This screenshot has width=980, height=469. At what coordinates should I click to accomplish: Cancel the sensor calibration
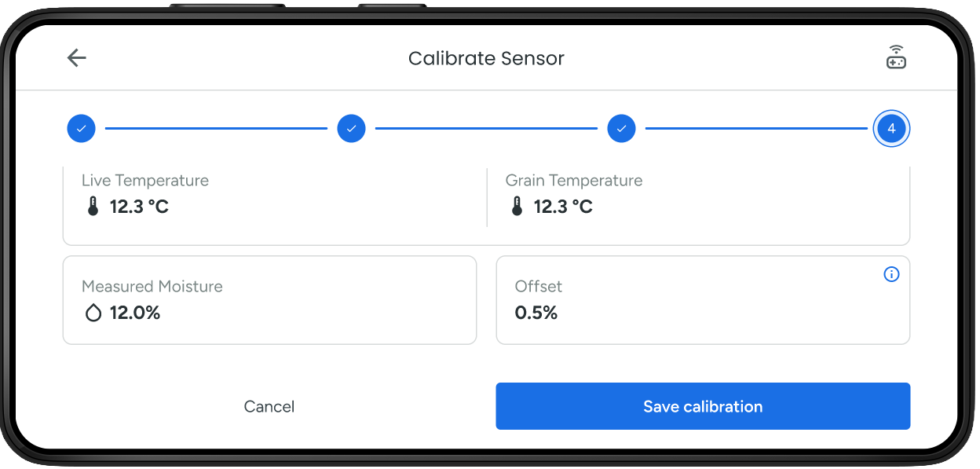[269, 406]
